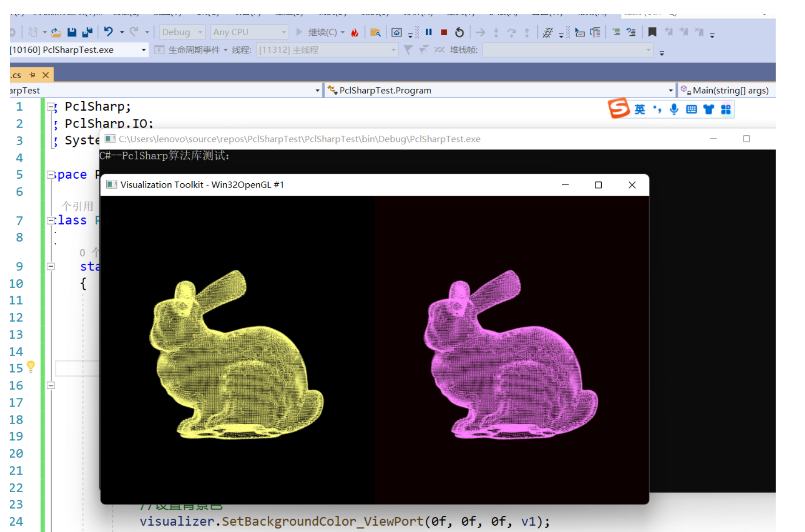This screenshot has height=532, width=805.
Task: Open the Find in Files icon
Action: [375, 32]
